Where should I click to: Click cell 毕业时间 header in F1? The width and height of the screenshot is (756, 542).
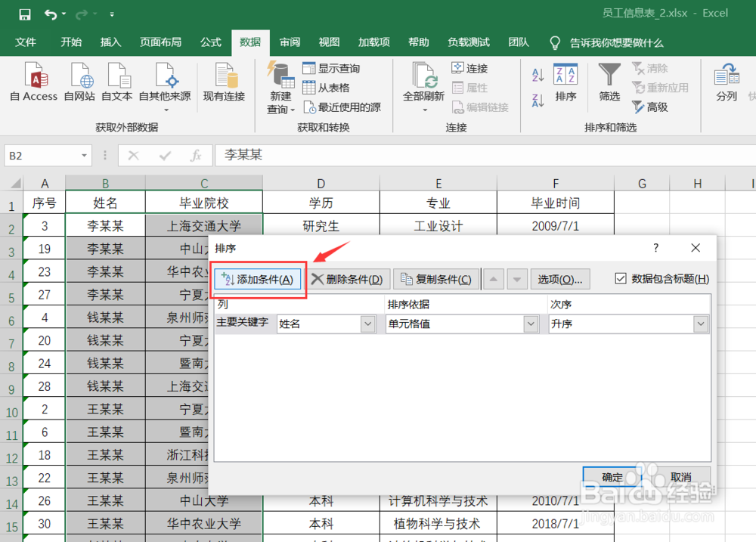pos(556,203)
